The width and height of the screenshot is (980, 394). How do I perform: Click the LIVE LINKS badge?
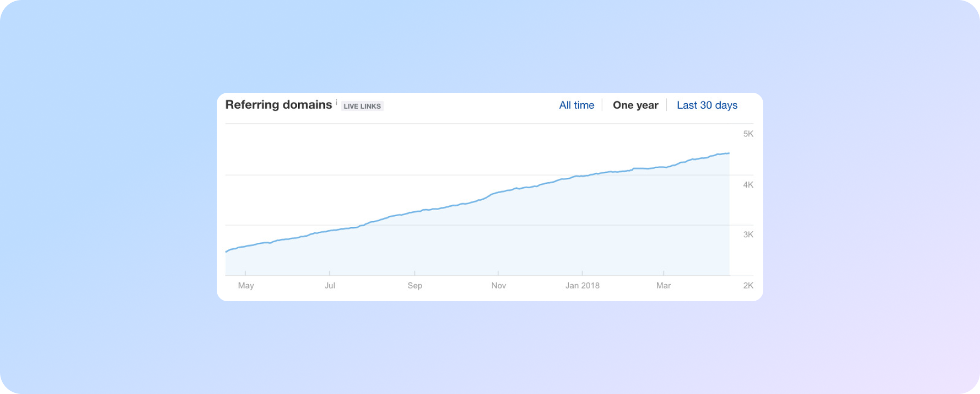pyautogui.click(x=363, y=106)
